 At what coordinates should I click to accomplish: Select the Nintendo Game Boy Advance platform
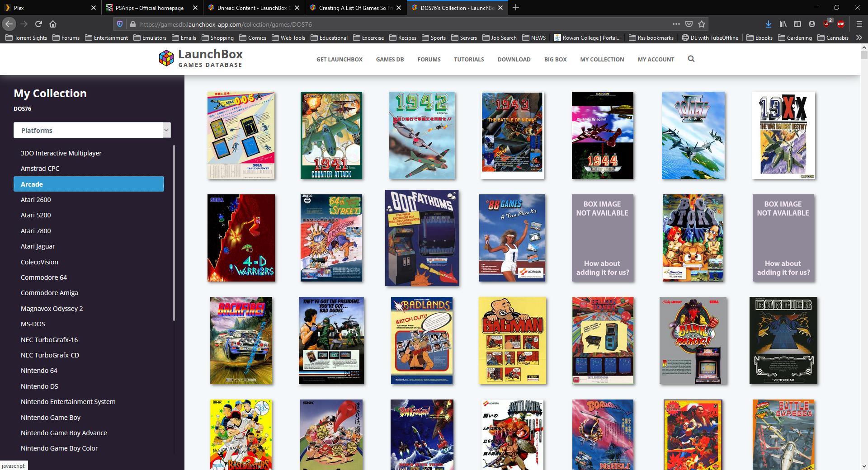[89, 433]
